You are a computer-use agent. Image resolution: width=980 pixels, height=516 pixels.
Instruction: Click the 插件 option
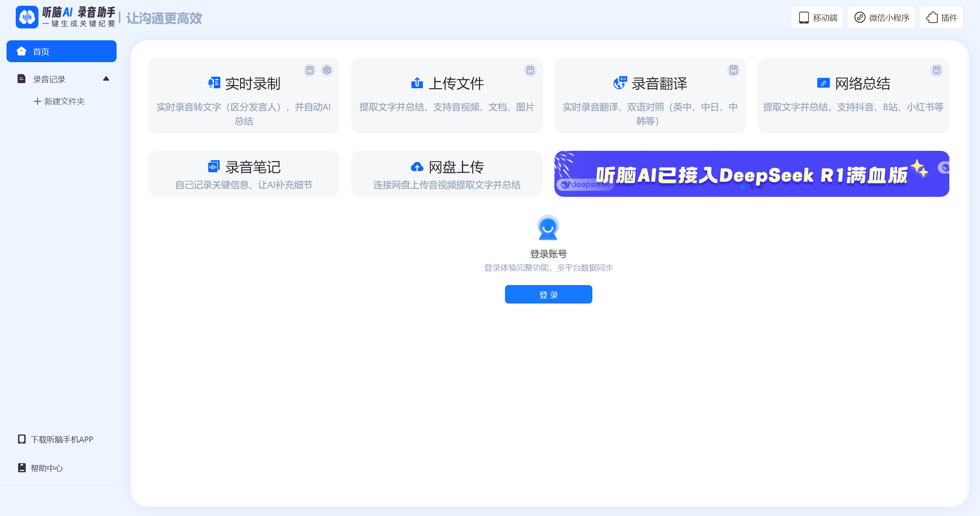[x=941, y=17]
